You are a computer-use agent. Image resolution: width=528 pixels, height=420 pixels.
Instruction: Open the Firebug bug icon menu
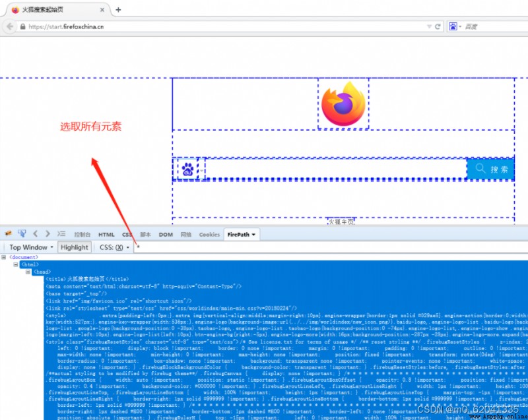point(8,233)
